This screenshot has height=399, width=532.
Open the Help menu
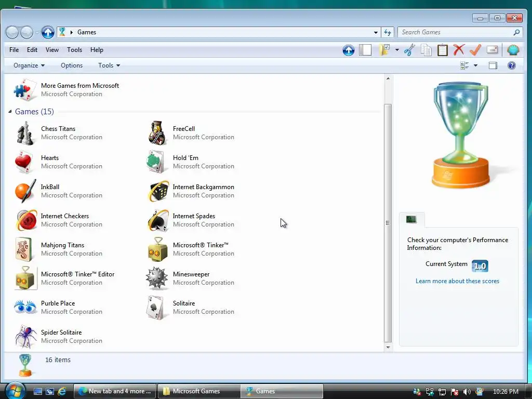pos(97,50)
